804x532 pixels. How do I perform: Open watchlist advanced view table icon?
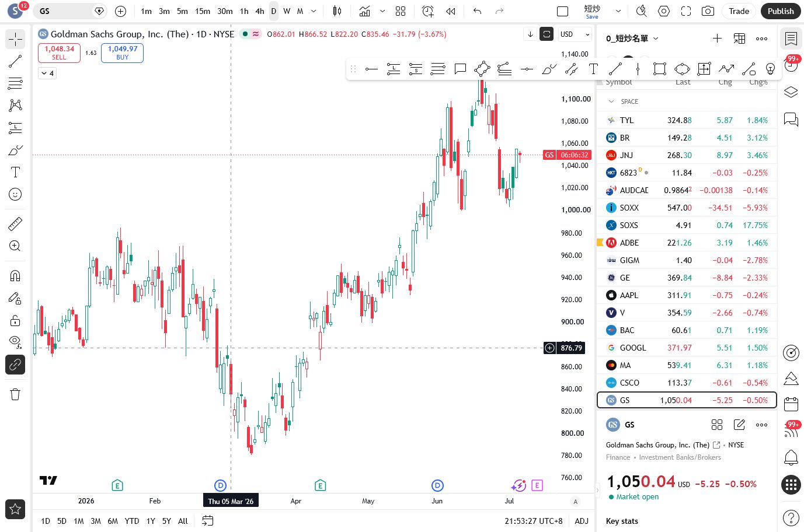pos(739,38)
